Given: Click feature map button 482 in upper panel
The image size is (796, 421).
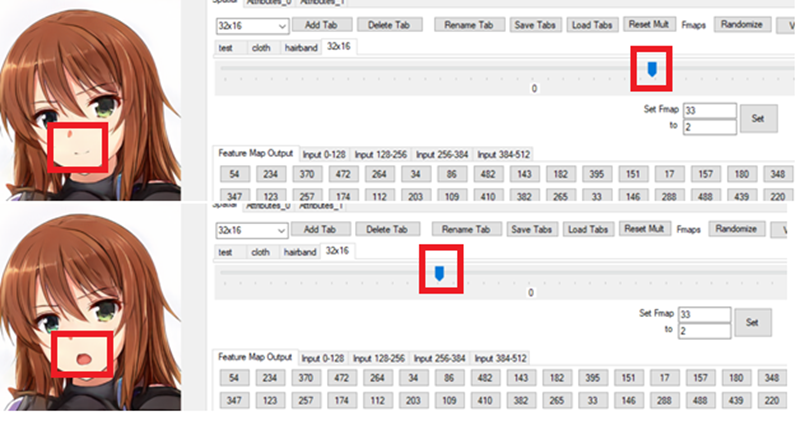Looking at the screenshot, I should [x=488, y=174].
